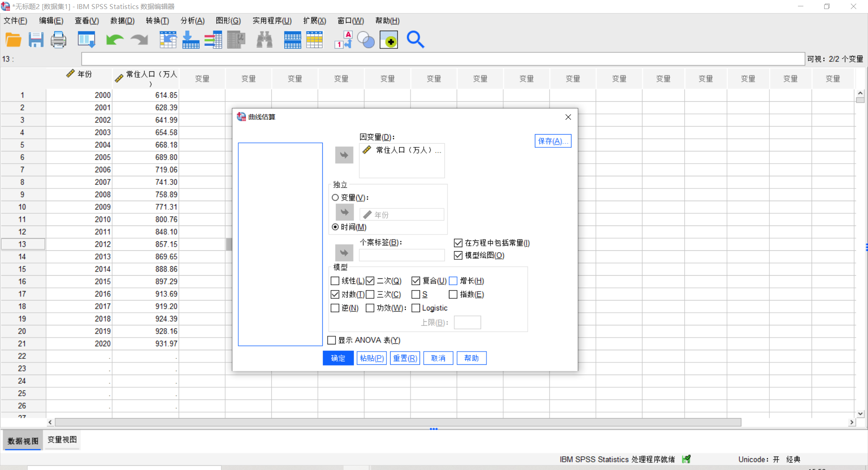Close the 曲线估算 dialog
This screenshot has width=868, height=470.
tap(568, 117)
